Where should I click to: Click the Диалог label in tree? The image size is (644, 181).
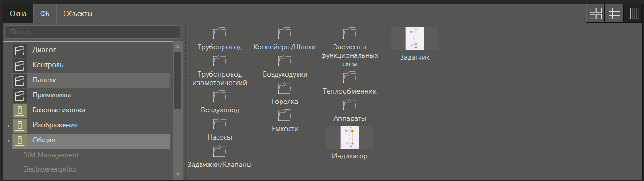(x=44, y=50)
